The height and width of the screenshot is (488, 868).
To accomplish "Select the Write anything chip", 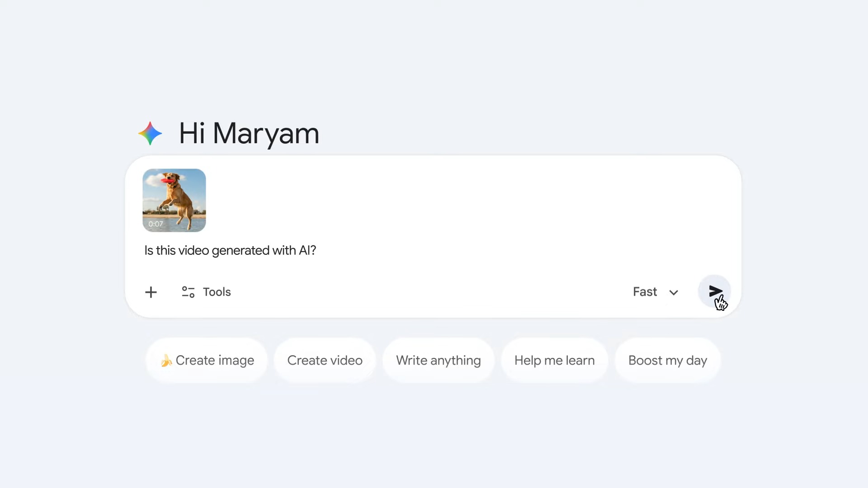I will tap(439, 360).
